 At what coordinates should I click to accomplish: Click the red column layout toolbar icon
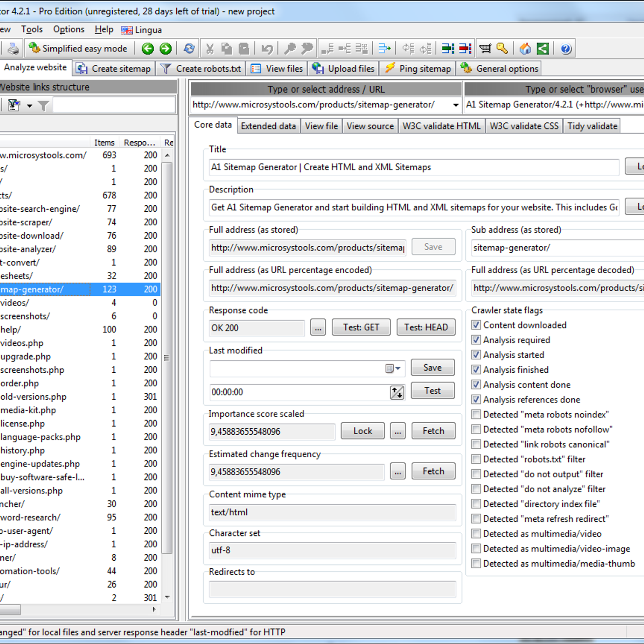(465, 49)
